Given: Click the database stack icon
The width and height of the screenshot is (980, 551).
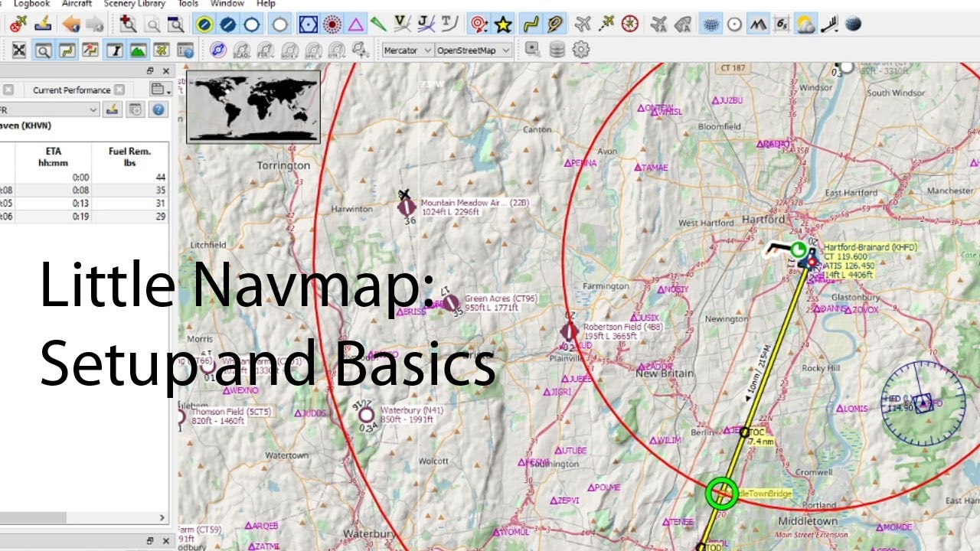Looking at the screenshot, I should 557,51.
